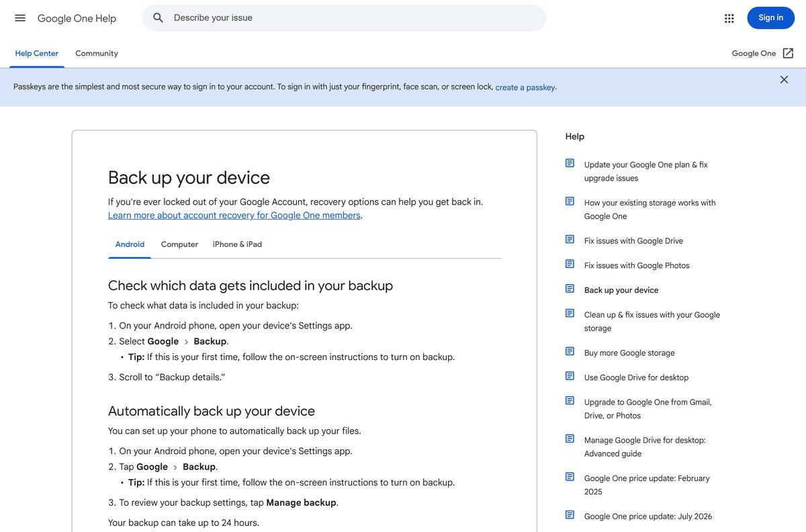806x532 pixels.
Task: Open Back up your device sidebar link
Action: 621,290
